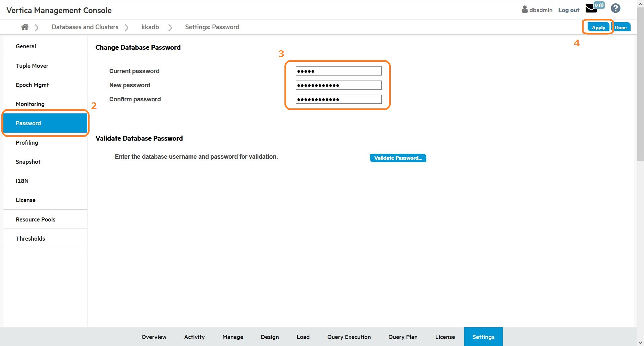
Task: Switch to the Query Plan tab
Action: pyautogui.click(x=403, y=337)
